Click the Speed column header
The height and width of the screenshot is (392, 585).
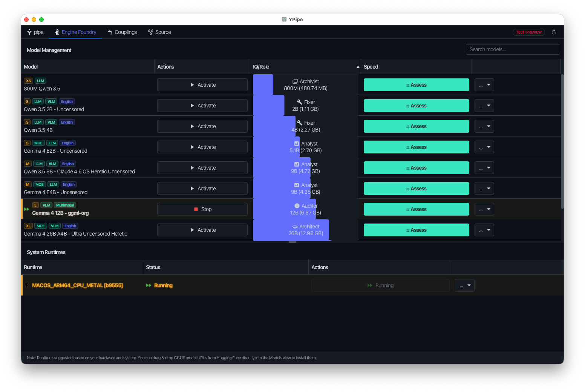click(x=416, y=67)
